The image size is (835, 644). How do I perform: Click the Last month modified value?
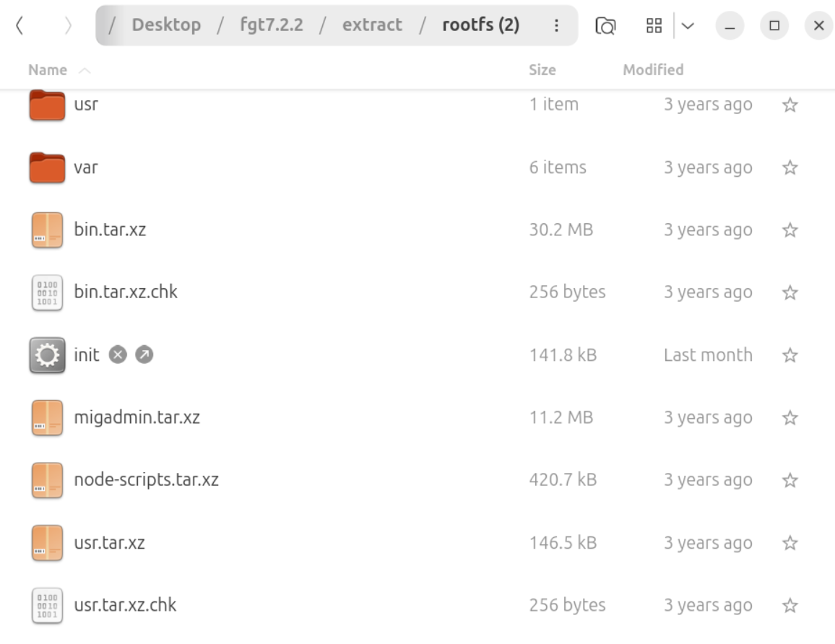(x=709, y=355)
